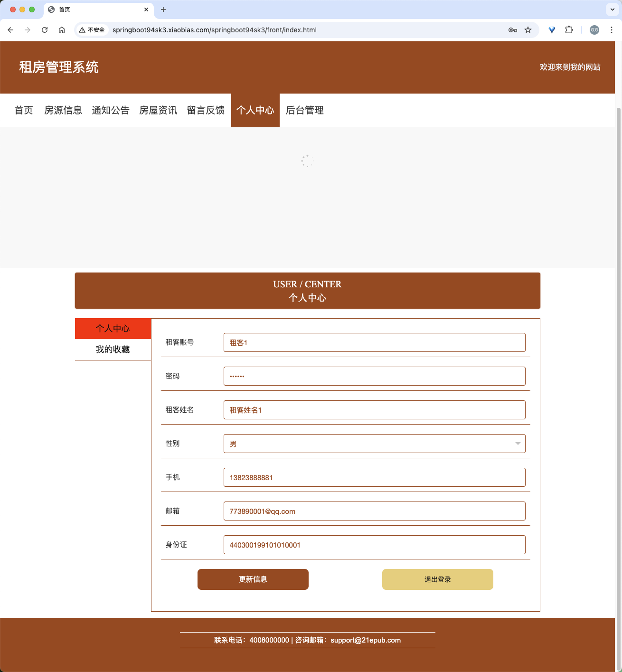This screenshot has width=622, height=672.
Task: Open a new browser tab
Action: tap(163, 9)
